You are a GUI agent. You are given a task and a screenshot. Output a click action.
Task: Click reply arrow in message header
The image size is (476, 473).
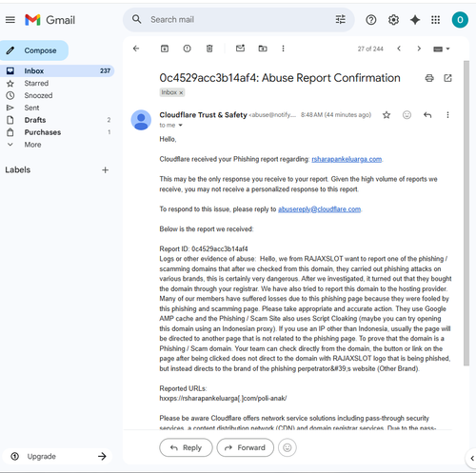point(427,115)
